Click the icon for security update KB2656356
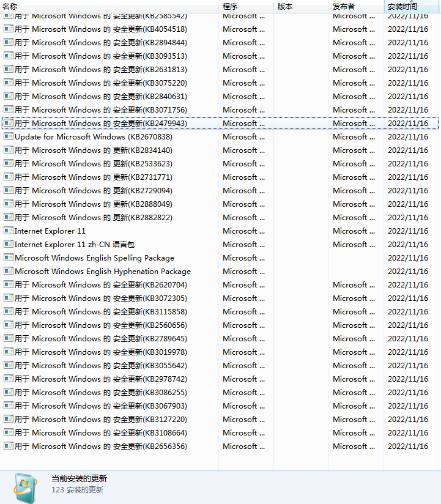 (9, 446)
